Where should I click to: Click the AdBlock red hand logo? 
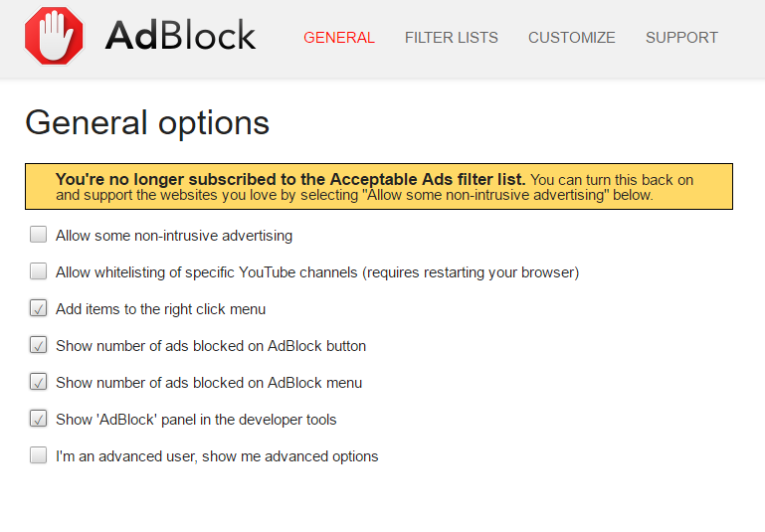point(54,36)
